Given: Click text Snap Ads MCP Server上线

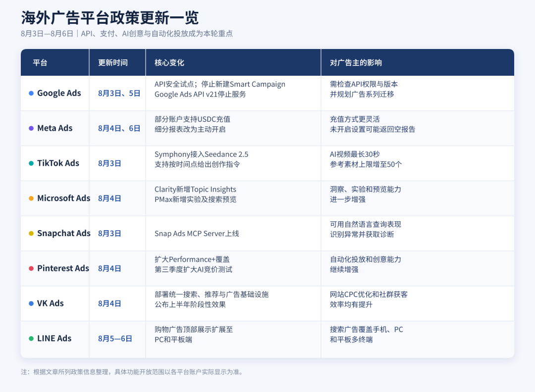Looking at the screenshot, I should 197,234.
